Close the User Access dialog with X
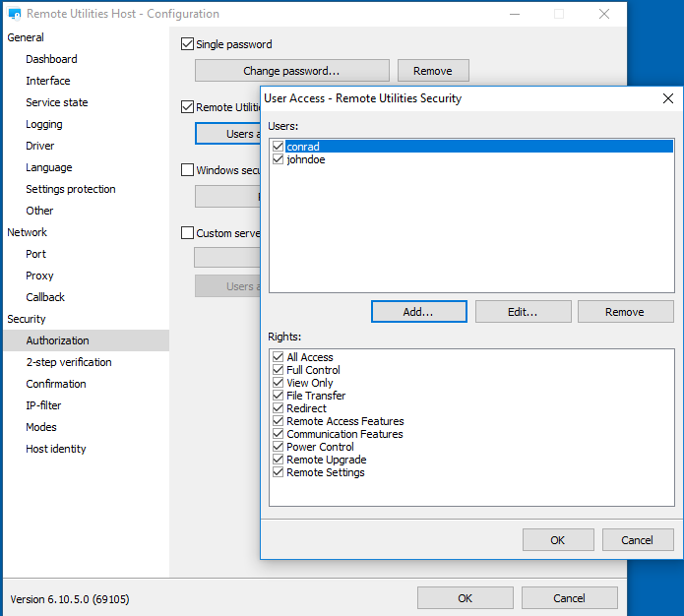 (667, 98)
